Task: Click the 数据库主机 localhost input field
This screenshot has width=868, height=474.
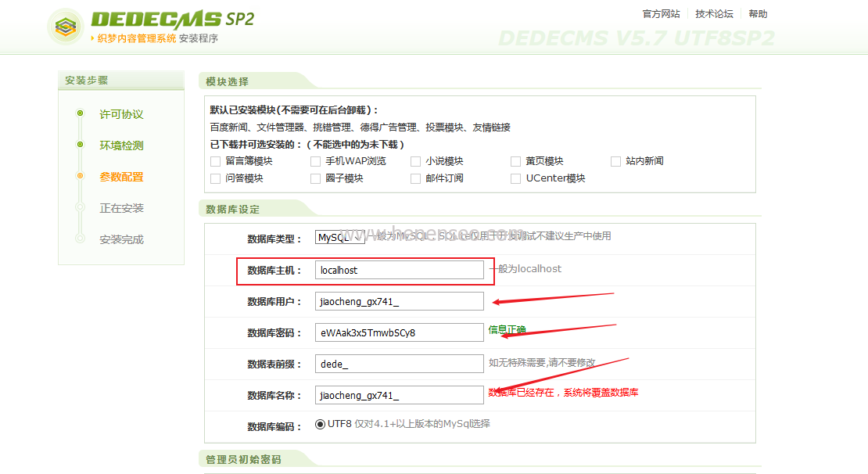Action: 399,270
